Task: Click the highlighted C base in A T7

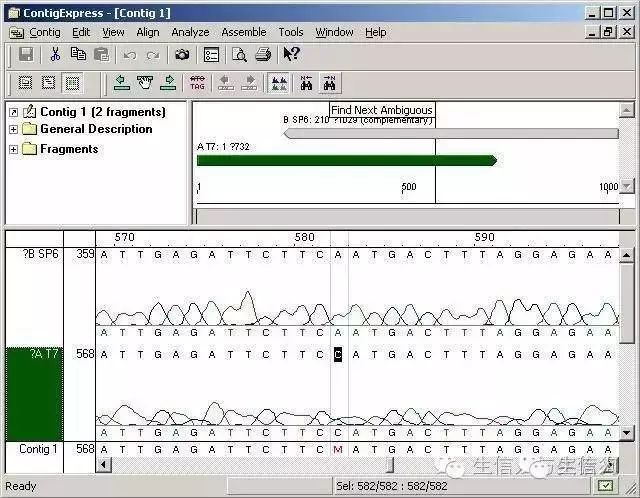Action: [338, 354]
